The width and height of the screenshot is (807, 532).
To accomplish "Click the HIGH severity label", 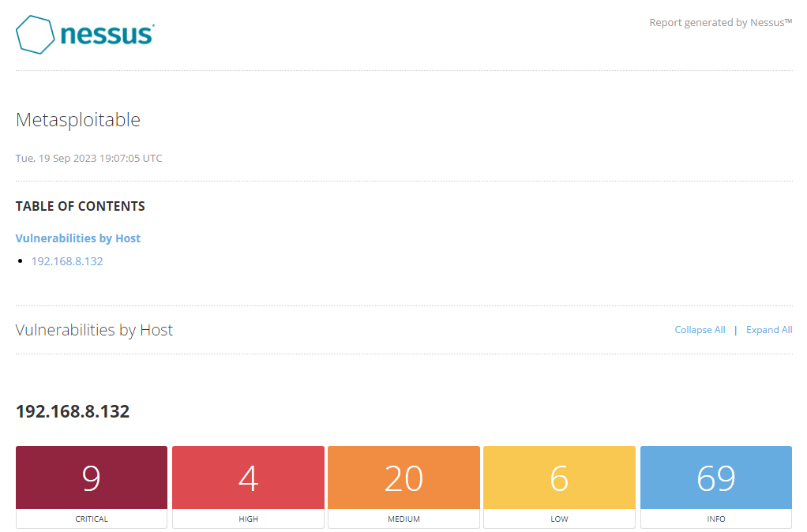I will pyautogui.click(x=248, y=519).
